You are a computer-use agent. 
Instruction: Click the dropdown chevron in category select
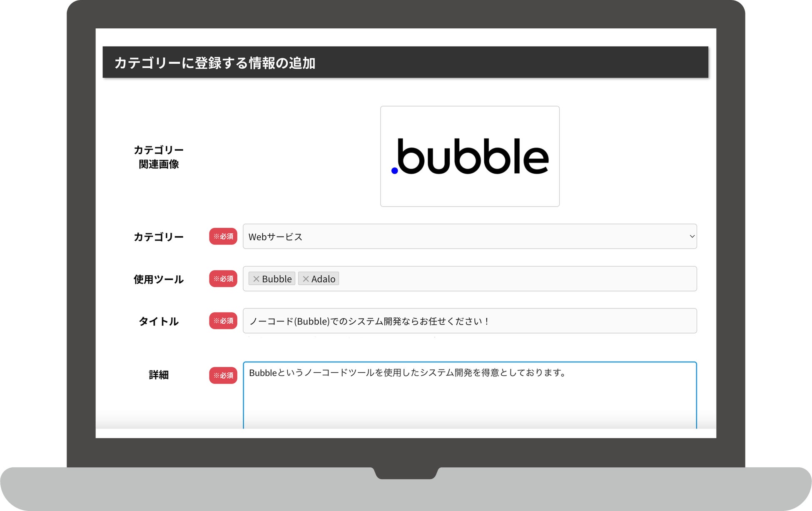coord(692,237)
